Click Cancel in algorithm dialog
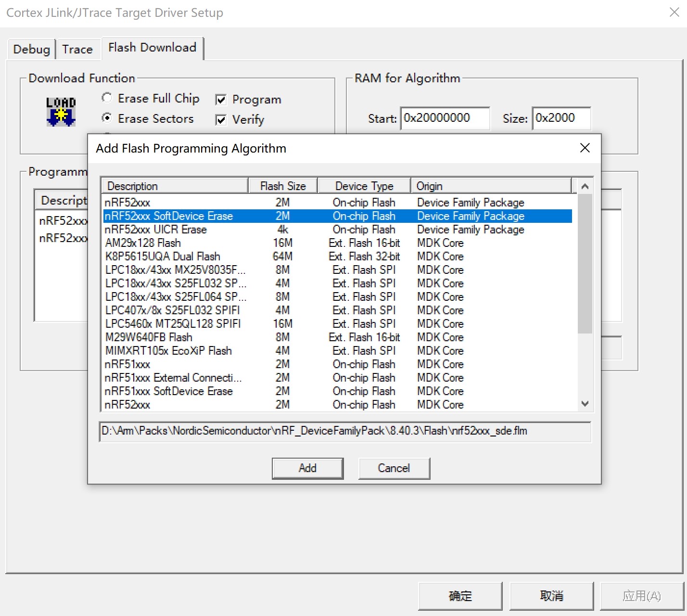The image size is (687, 616). [x=394, y=468]
